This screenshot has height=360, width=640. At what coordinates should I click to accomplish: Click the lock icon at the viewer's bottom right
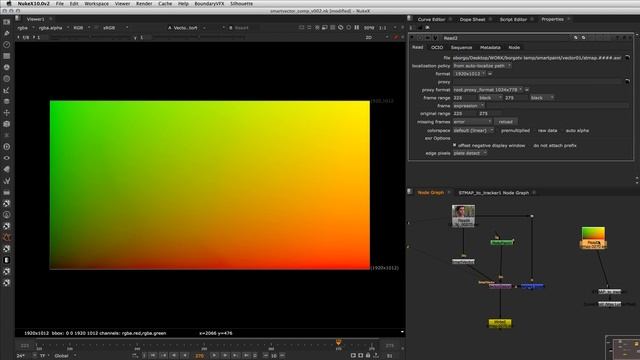[368, 356]
